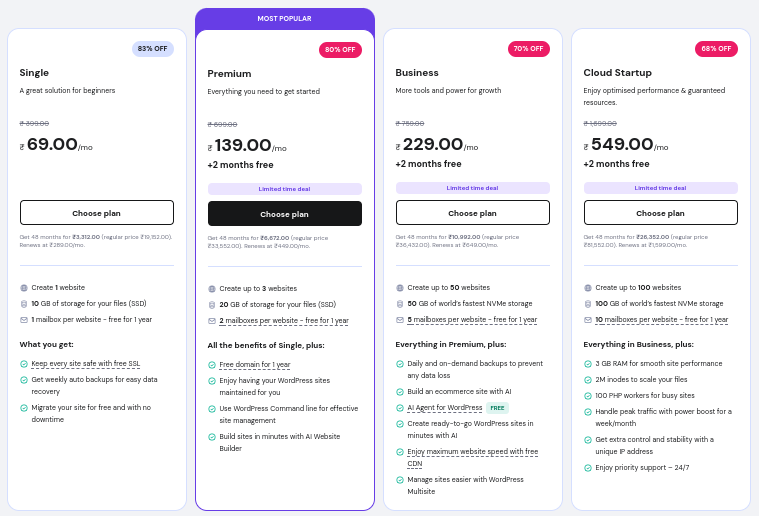
Task: Pick the Cloud Startup Choose plan button
Action: 660,212
